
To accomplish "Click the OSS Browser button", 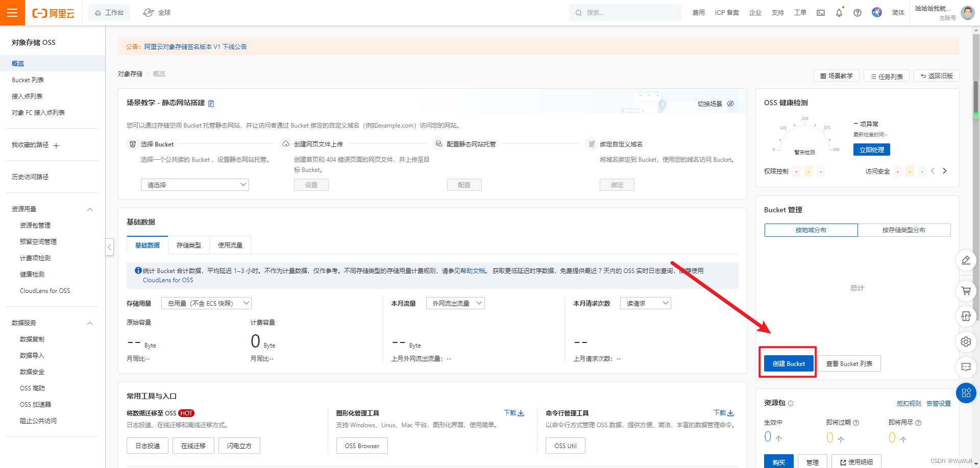I will tap(362, 446).
